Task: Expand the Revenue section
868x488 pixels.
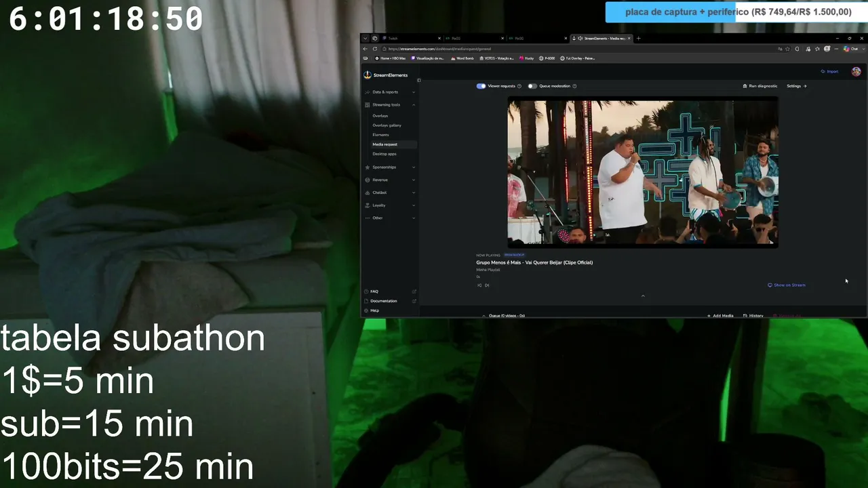Action: (x=390, y=180)
